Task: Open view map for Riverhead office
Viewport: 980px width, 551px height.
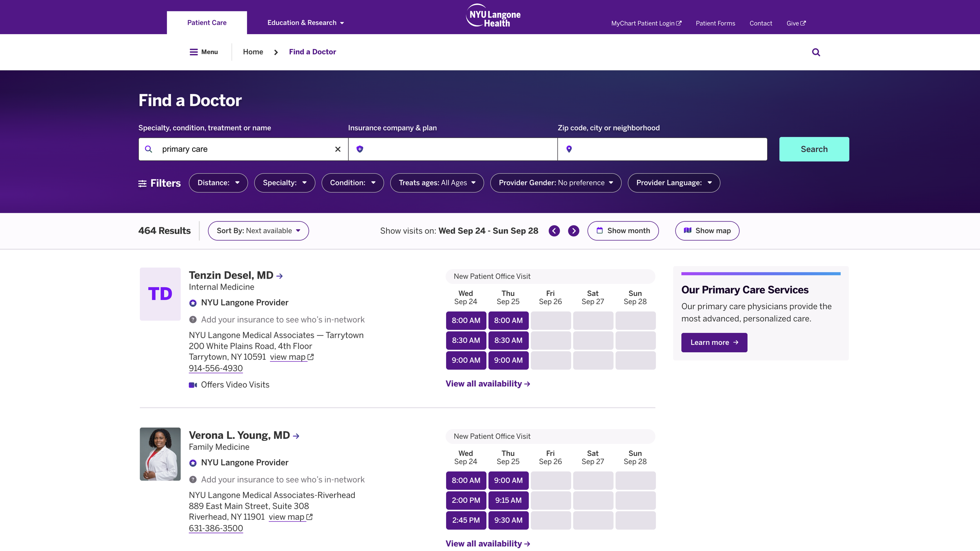Action: (x=290, y=517)
